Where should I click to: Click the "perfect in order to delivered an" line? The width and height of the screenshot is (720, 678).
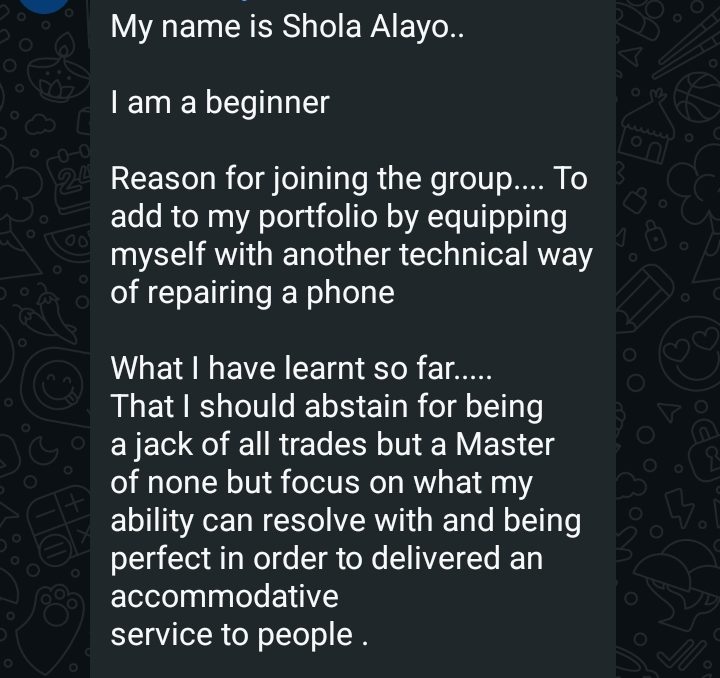point(326,559)
